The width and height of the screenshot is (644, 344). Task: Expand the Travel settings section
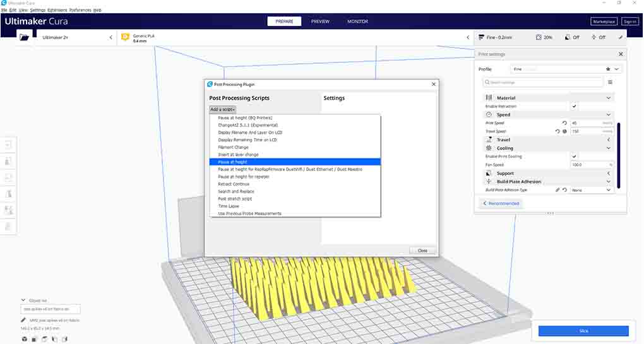pyautogui.click(x=609, y=139)
